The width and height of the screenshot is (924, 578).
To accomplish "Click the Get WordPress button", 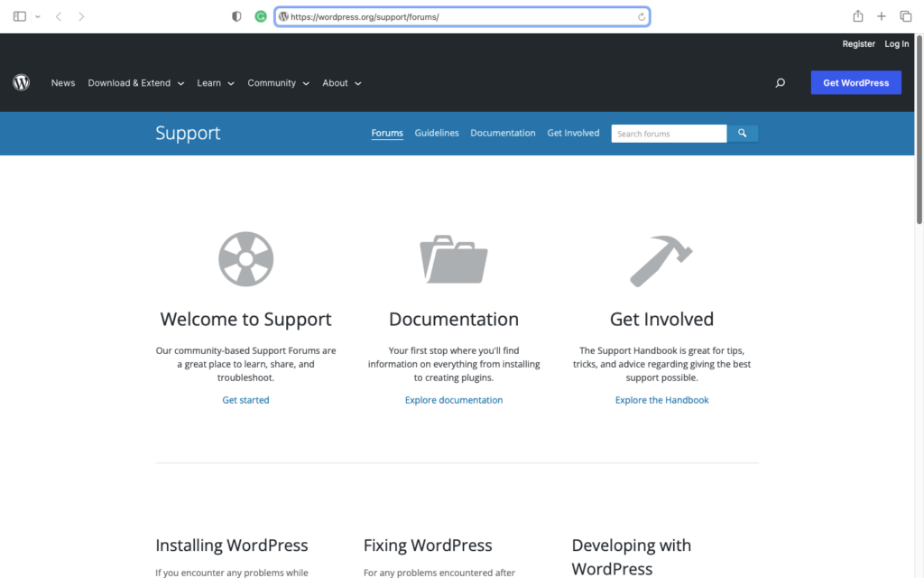I will 855,82.
